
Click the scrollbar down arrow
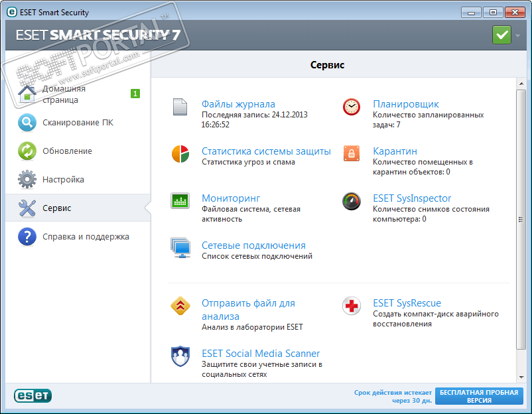tap(521, 376)
